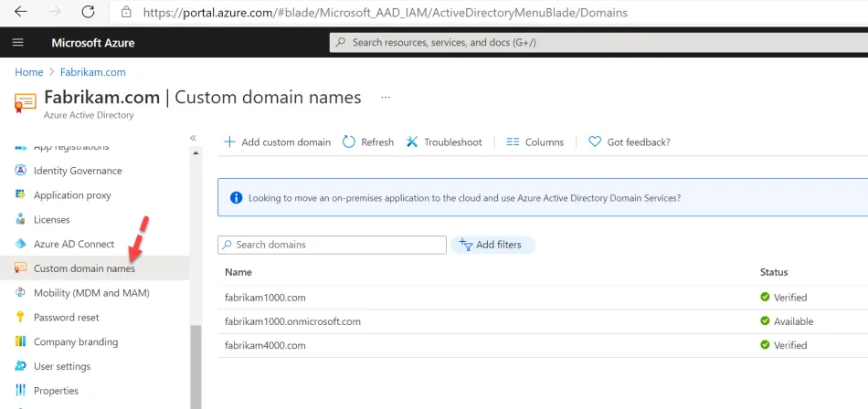Select Application proxy in the sidebar
This screenshot has height=409, width=868.
point(71,195)
